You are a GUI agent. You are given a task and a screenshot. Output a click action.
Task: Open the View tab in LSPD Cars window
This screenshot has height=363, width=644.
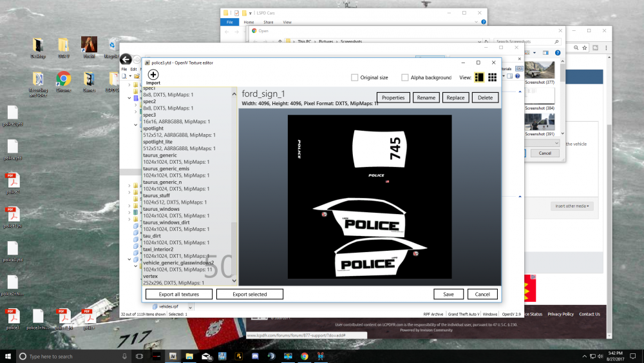[287, 22]
